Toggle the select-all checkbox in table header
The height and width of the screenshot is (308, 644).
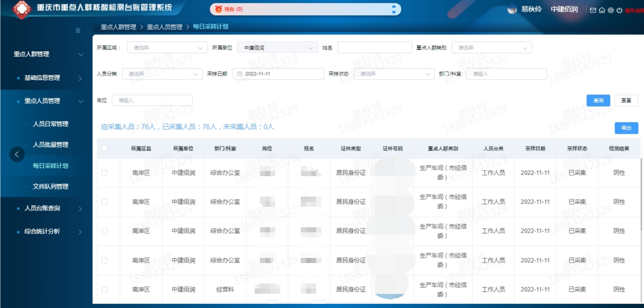[x=104, y=148]
